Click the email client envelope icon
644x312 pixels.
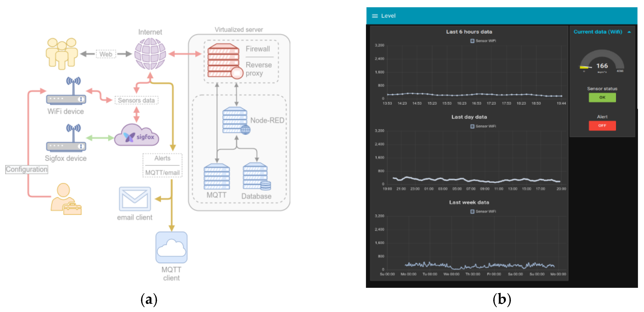pos(135,199)
